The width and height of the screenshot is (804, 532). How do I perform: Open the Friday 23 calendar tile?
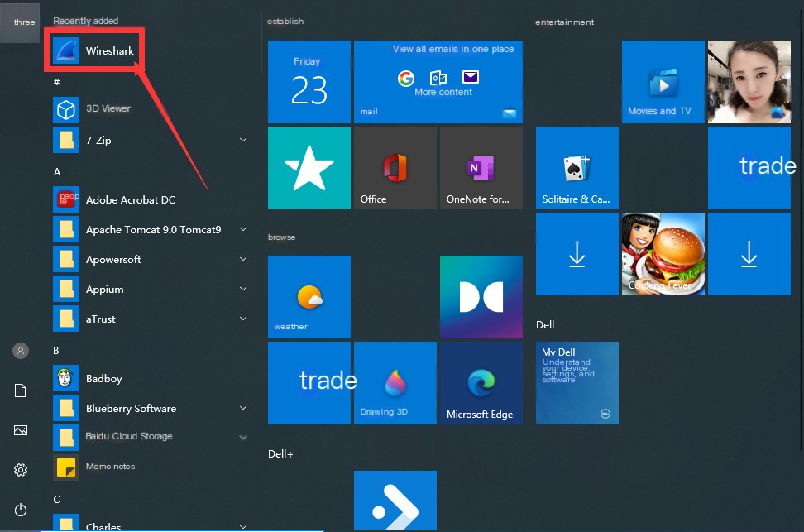(309, 82)
